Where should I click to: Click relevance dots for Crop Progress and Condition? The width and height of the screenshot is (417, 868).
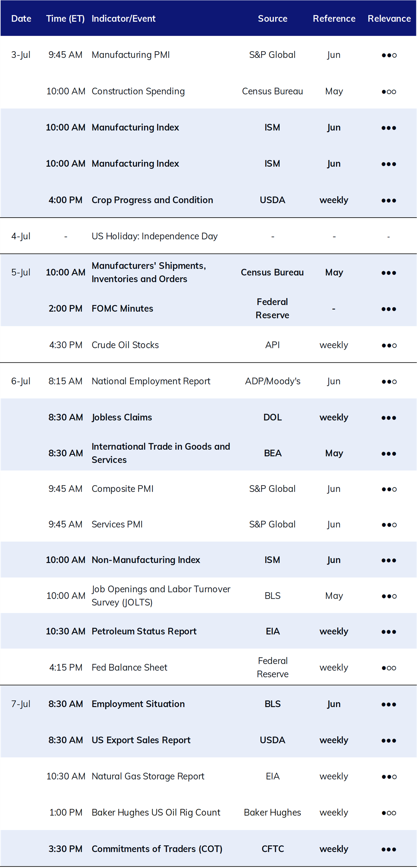(x=389, y=200)
